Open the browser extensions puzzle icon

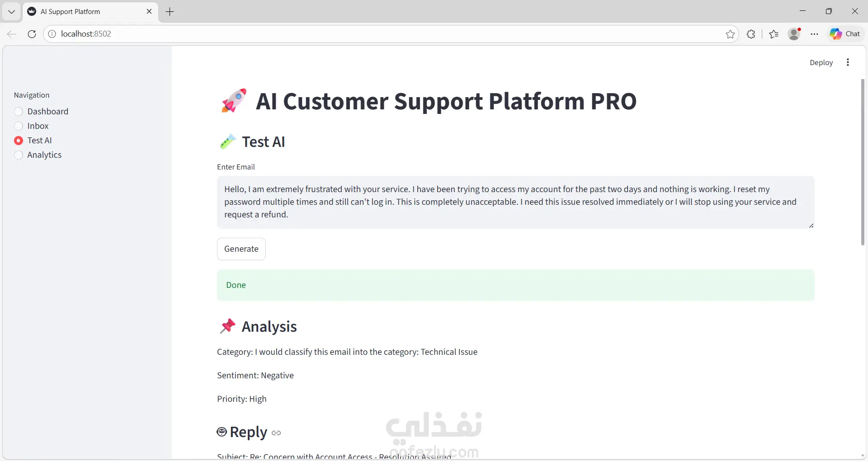(751, 34)
